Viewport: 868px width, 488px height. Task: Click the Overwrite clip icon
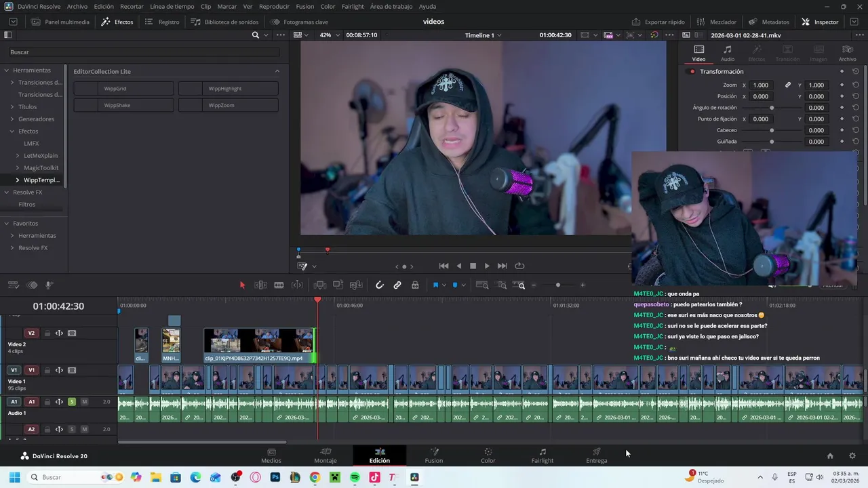tap(338, 285)
